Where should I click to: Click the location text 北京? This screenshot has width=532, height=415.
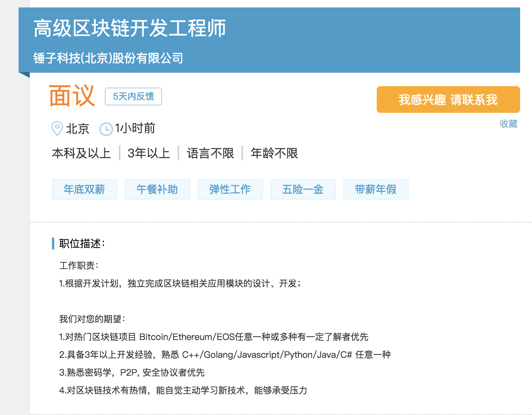pos(78,129)
